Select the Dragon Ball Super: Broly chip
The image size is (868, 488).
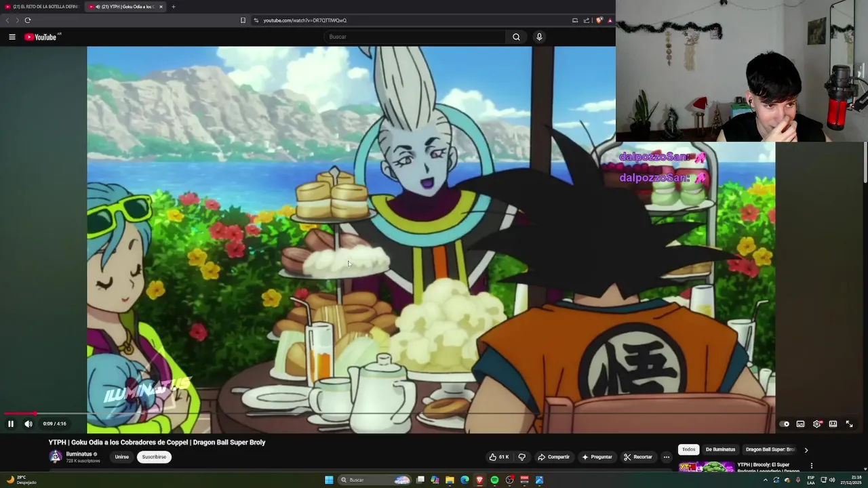[770, 449]
